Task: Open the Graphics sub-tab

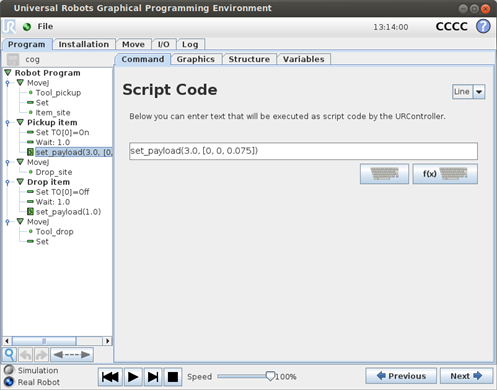Action: 196,59
